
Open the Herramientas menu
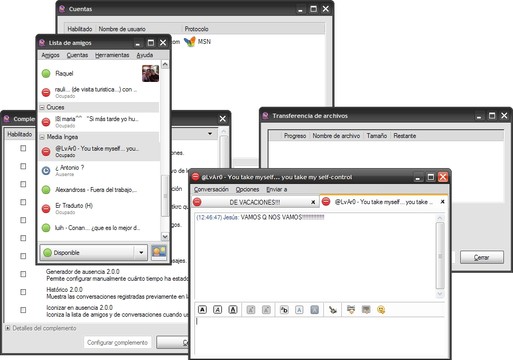click(112, 55)
